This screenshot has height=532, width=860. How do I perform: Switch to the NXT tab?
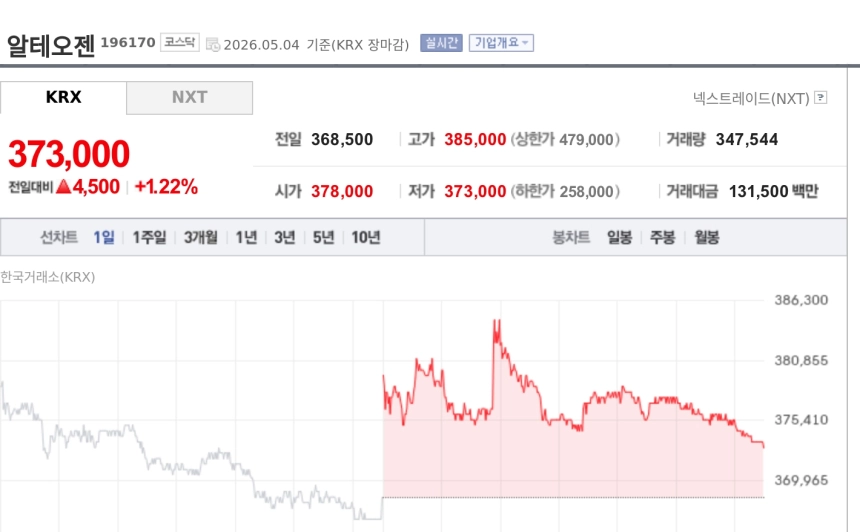[x=190, y=98]
